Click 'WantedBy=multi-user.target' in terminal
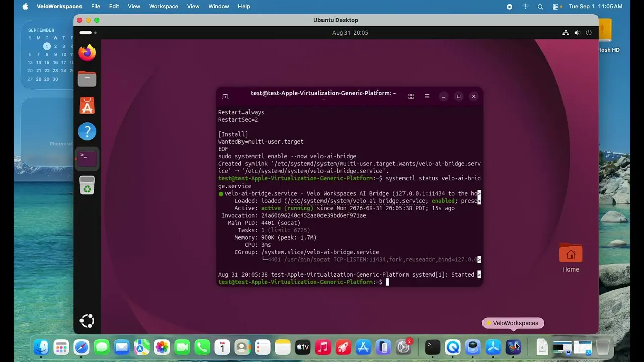This screenshot has width=644, height=362. 261,142
